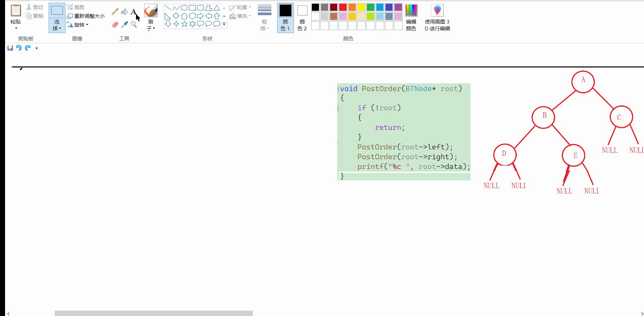Select the rectangular selection tool icon

point(57,10)
